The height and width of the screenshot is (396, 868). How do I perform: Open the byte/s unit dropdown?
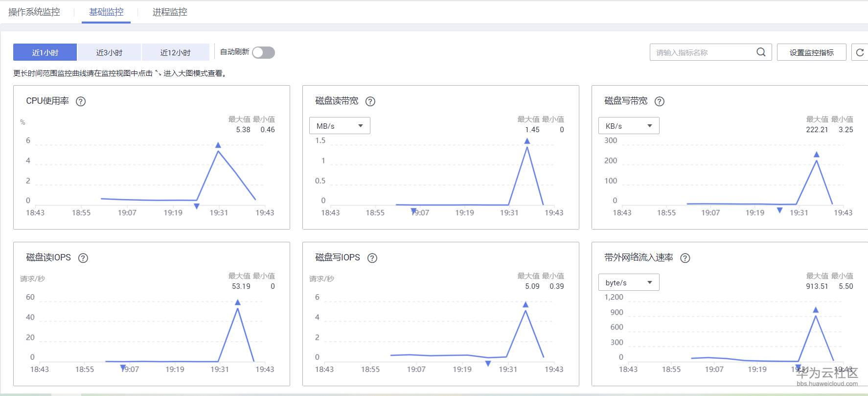click(x=629, y=282)
